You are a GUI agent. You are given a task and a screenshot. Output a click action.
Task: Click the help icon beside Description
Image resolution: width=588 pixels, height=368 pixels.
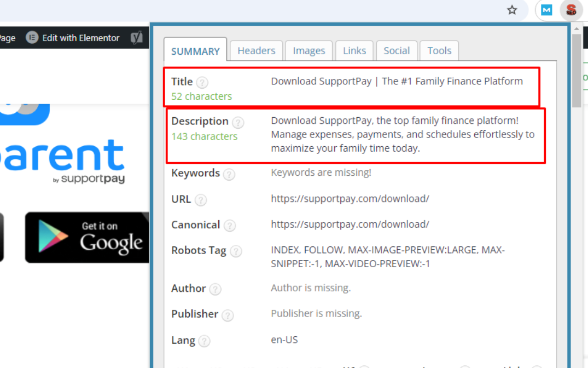tap(238, 122)
